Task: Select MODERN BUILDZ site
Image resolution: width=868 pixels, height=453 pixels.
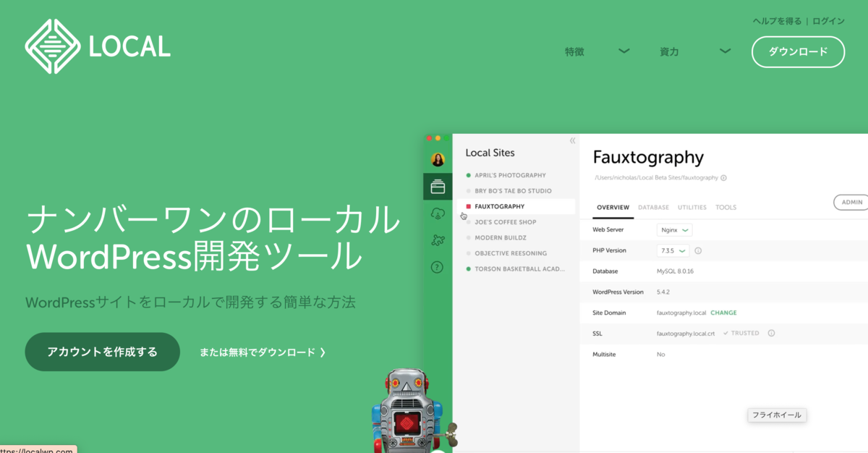Action: 500,237
